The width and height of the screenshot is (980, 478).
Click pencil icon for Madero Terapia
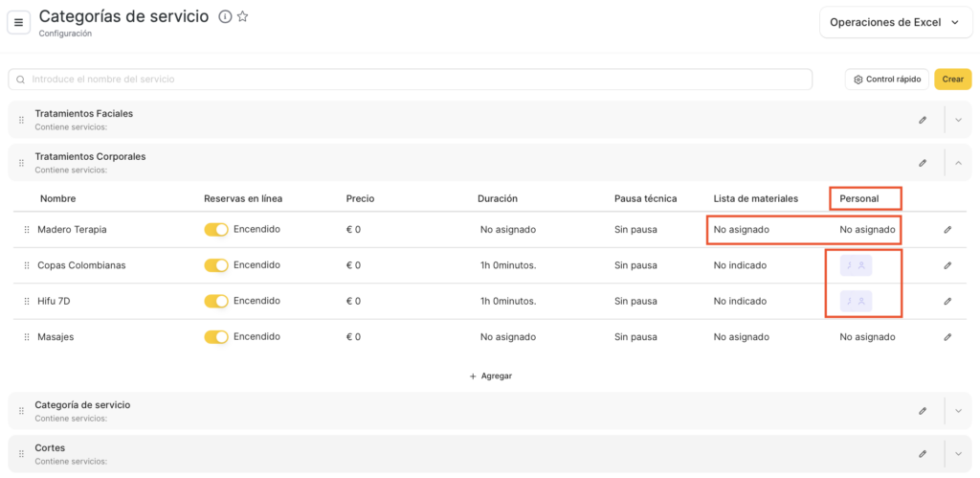pyautogui.click(x=947, y=230)
